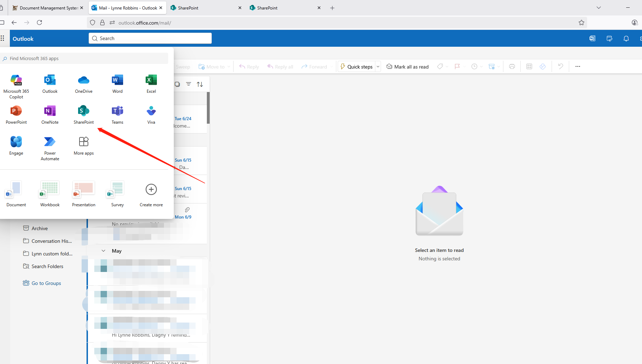Open Engage app
Viewport: 642px width, 364px height.
click(x=16, y=145)
